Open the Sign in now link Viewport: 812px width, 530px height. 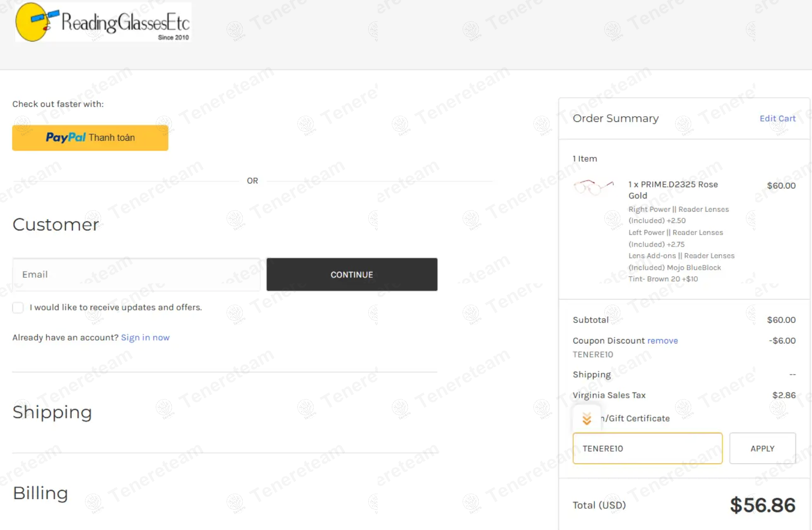(x=145, y=337)
